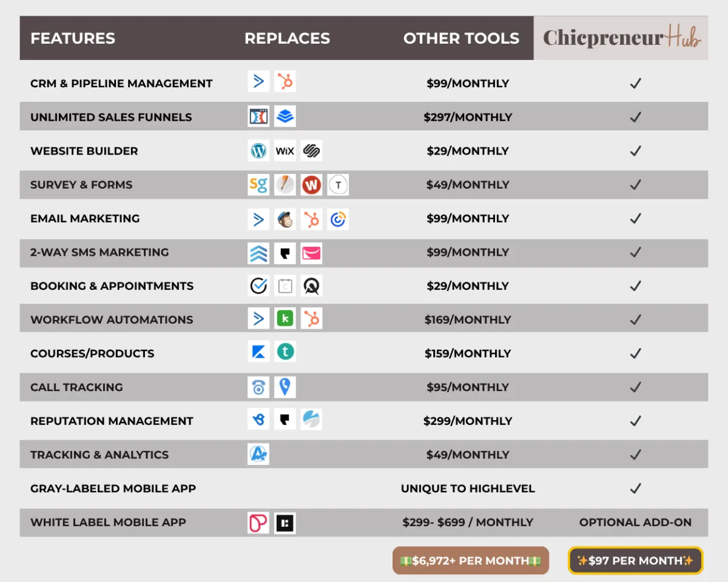Click the checkmark for Gray-Labeled Mobile App
This screenshot has height=582, width=728.
point(635,489)
